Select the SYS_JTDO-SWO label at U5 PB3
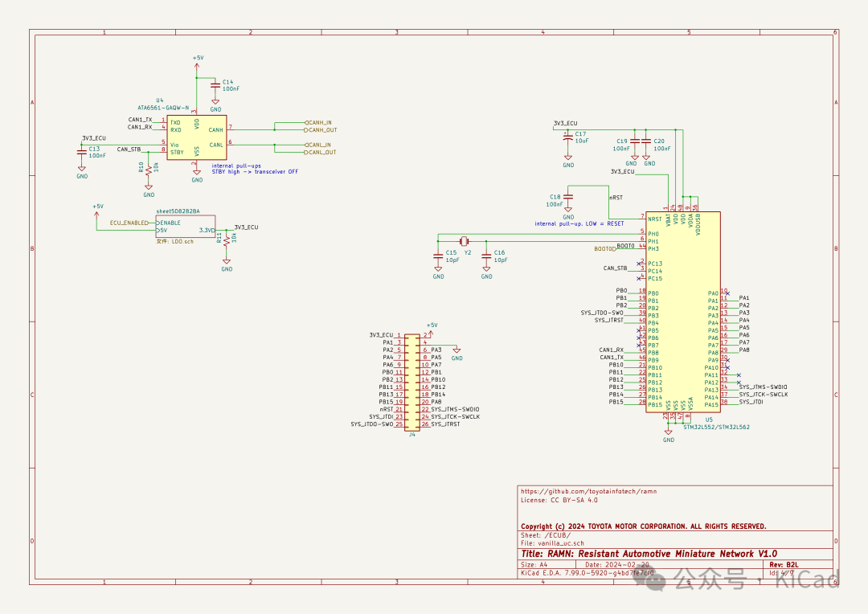This screenshot has height=614, width=868. pyautogui.click(x=602, y=313)
